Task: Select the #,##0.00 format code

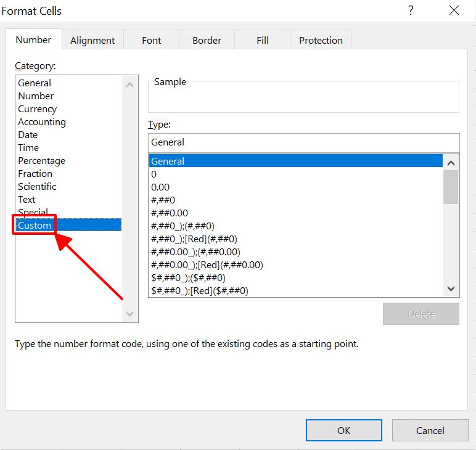Action: click(x=170, y=213)
